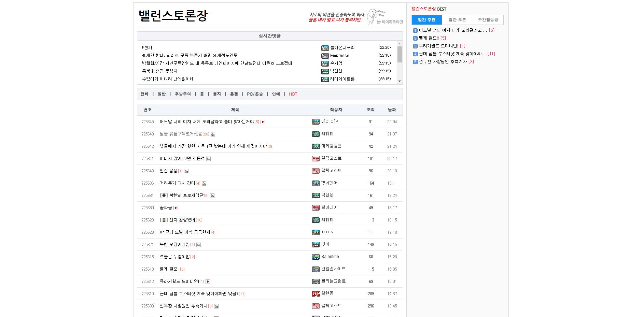The width and height of the screenshot is (644, 317).
Task: Click video icon beside 쥬라기월드 도미니언 post
Action: coord(208,282)
